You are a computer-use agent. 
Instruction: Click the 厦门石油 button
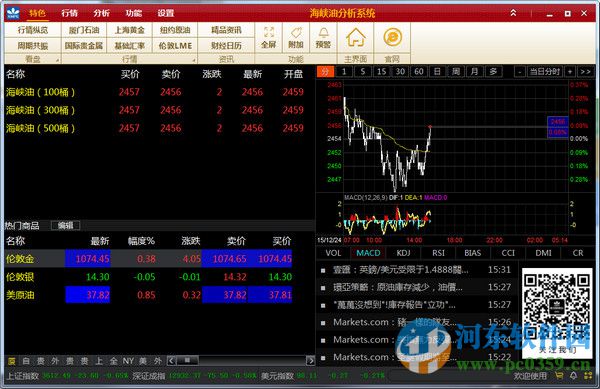(84, 30)
